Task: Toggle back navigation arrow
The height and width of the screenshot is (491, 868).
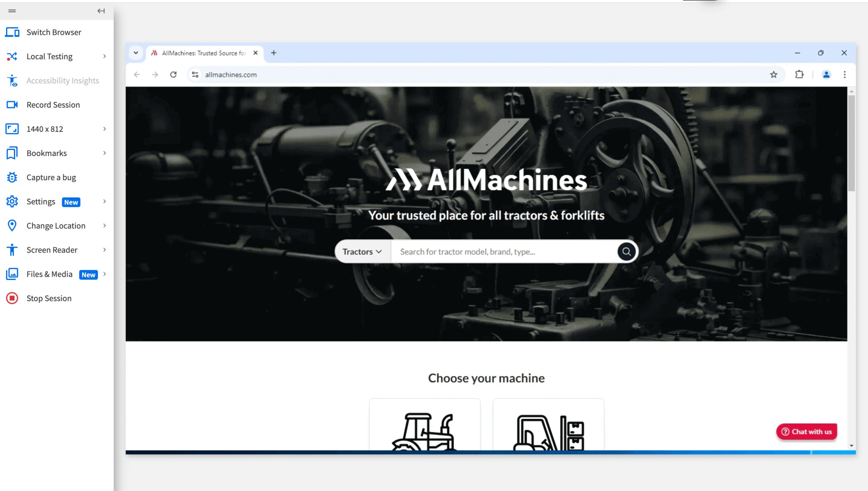Action: coord(101,10)
